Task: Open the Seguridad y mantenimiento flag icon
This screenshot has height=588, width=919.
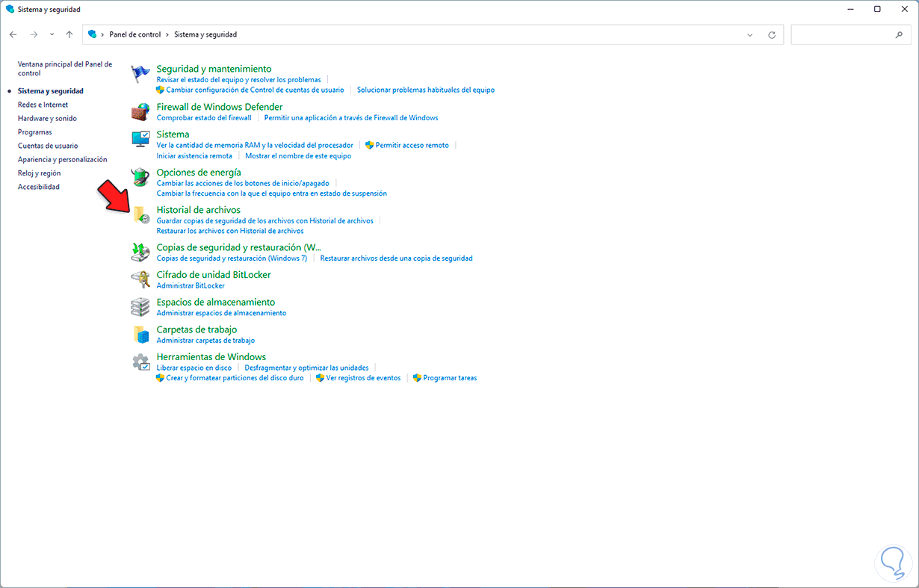Action: tap(140, 74)
